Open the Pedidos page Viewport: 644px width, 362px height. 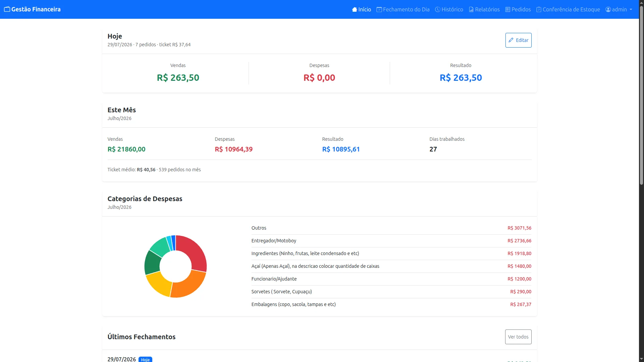click(518, 9)
